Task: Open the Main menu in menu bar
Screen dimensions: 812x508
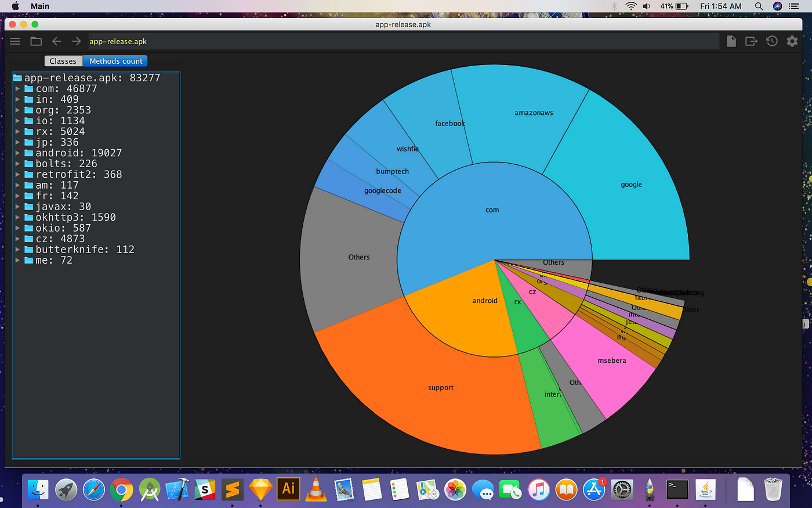Action: tap(40, 6)
